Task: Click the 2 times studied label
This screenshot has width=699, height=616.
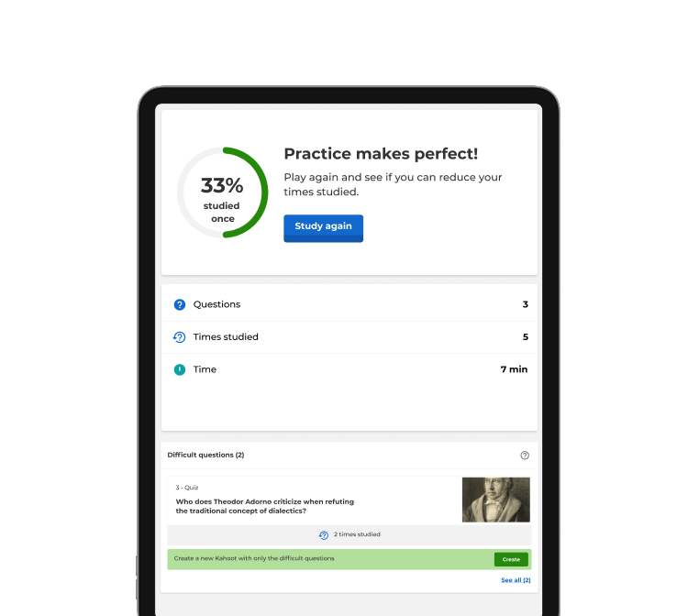Action: click(x=357, y=534)
